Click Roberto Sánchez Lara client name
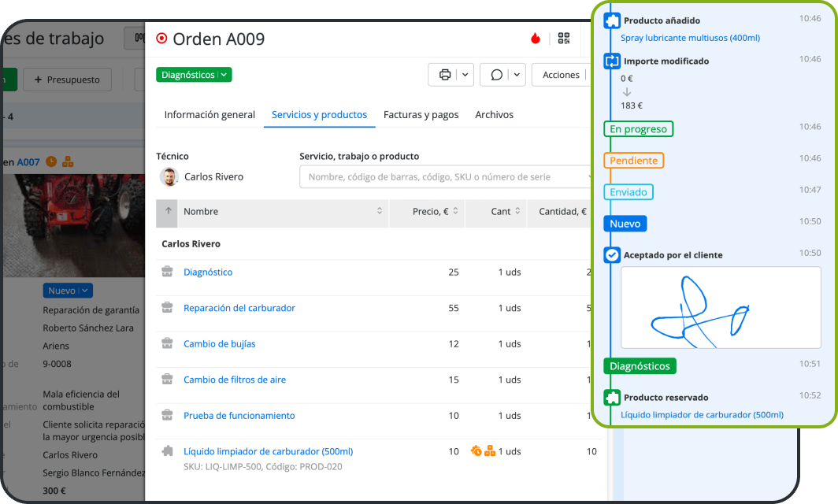The height and width of the screenshot is (504, 838). (88, 328)
